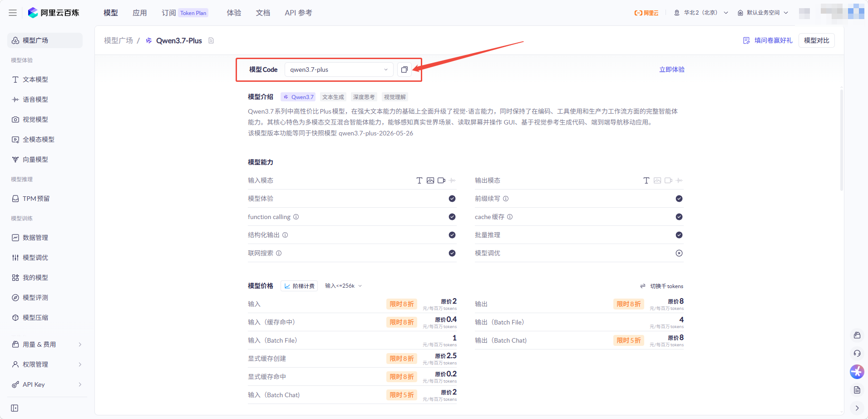This screenshot has width=868, height=419.
Task: Click the document icon beside Qwen3.7-Plus title
Action: [x=211, y=40]
